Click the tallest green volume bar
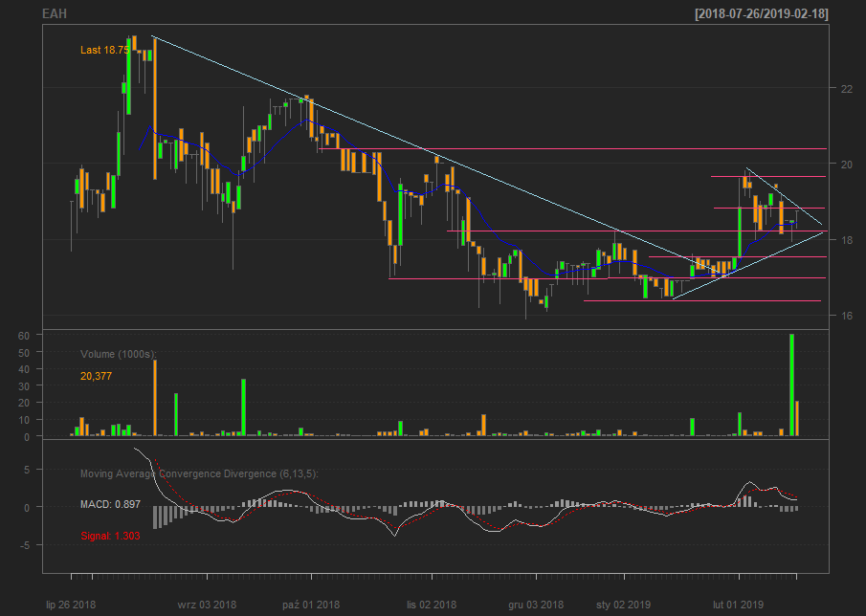The height and width of the screenshot is (616, 866). pyautogui.click(x=791, y=385)
